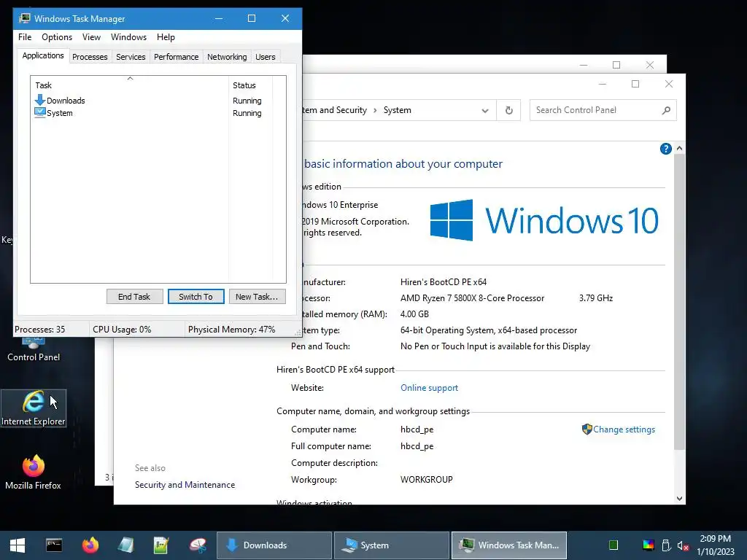
Task: Open the Windows menu in Task Manager
Action: (128, 37)
